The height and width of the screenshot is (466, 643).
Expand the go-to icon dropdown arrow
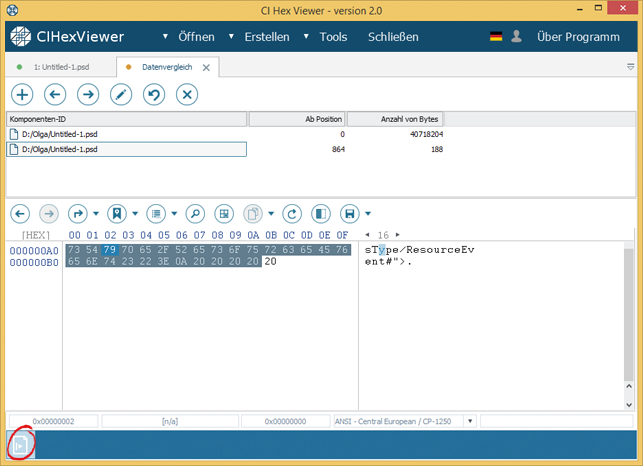pos(96,214)
